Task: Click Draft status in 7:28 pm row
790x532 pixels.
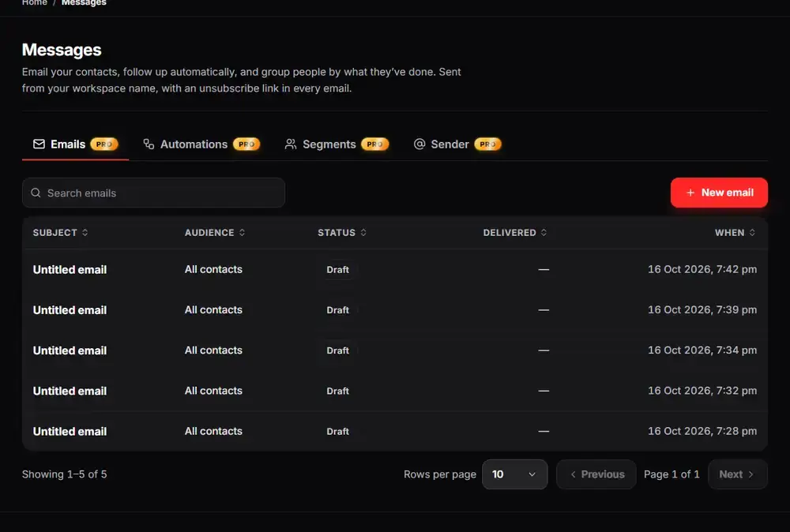Action: (x=337, y=431)
